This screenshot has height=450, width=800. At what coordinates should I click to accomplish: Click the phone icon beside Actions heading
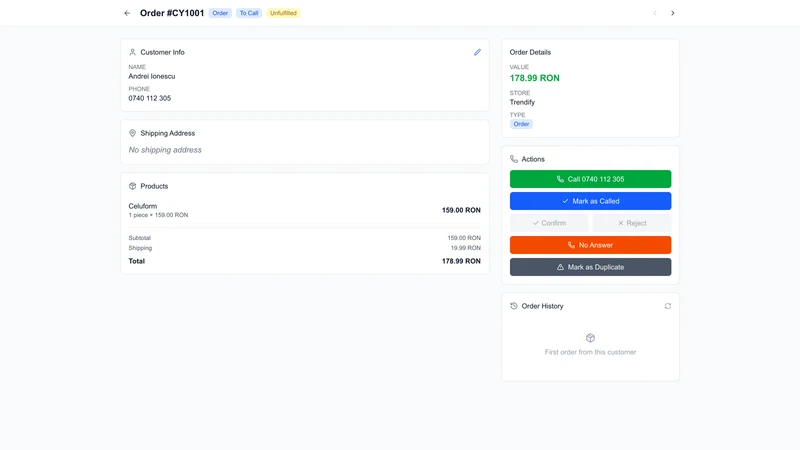(x=514, y=159)
